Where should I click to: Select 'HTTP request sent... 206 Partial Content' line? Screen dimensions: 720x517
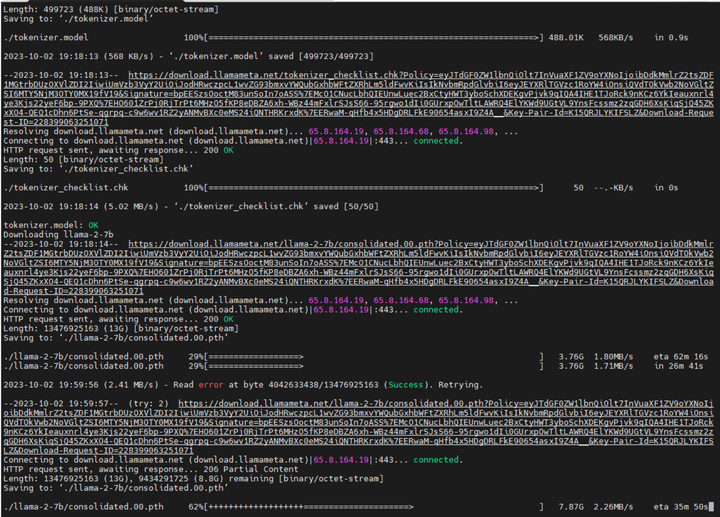pyautogui.click(x=151, y=469)
